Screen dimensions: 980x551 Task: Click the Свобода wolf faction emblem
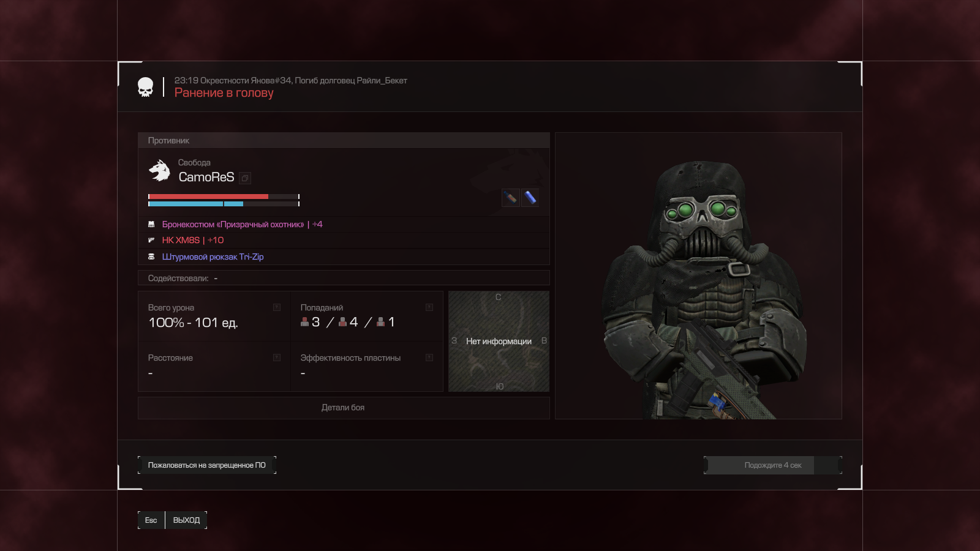(159, 171)
